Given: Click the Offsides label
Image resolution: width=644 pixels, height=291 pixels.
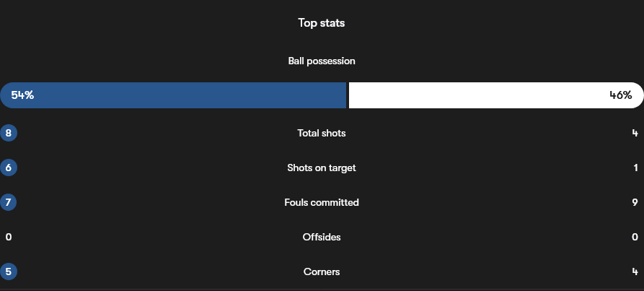Looking at the screenshot, I should [322, 237].
